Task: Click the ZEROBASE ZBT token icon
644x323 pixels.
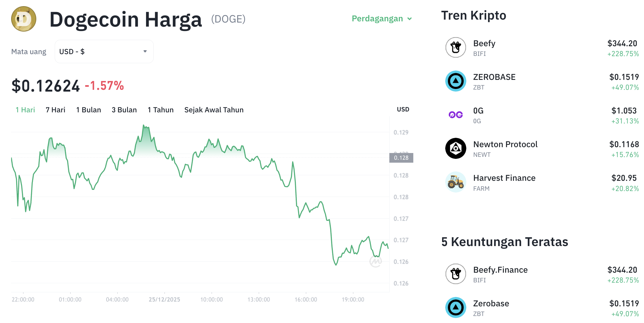Action: (x=455, y=81)
